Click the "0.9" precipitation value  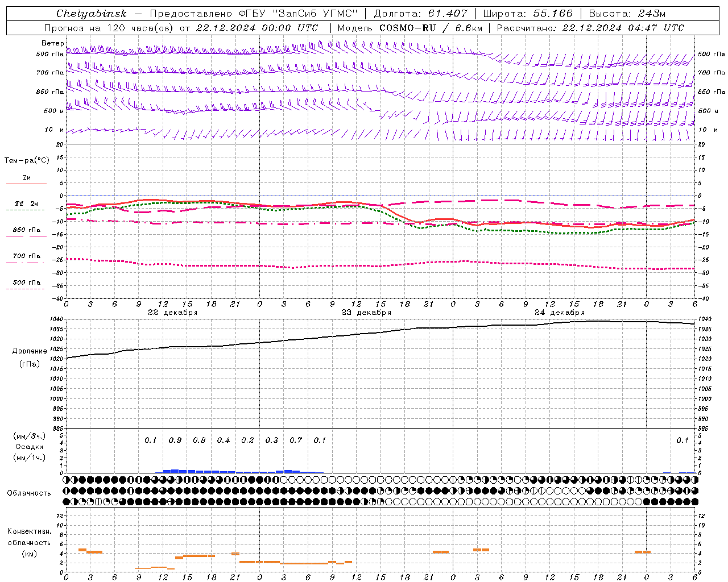(x=175, y=440)
